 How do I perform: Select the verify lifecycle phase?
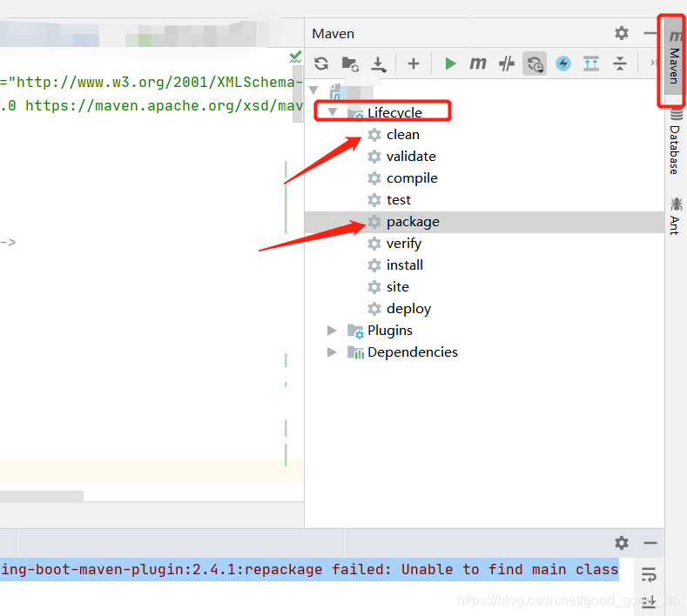coord(403,244)
